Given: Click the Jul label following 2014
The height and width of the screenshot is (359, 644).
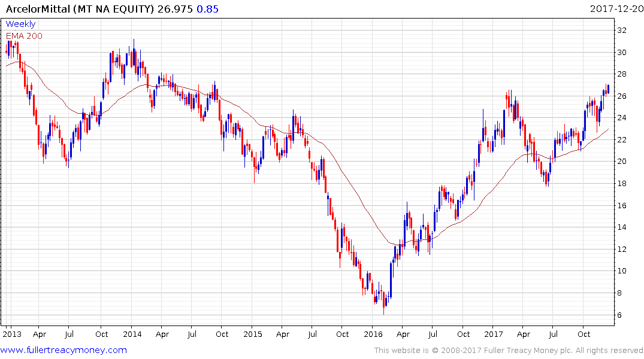Looking at the screenshot, I should pyautogui.click(x=192, y=334).
